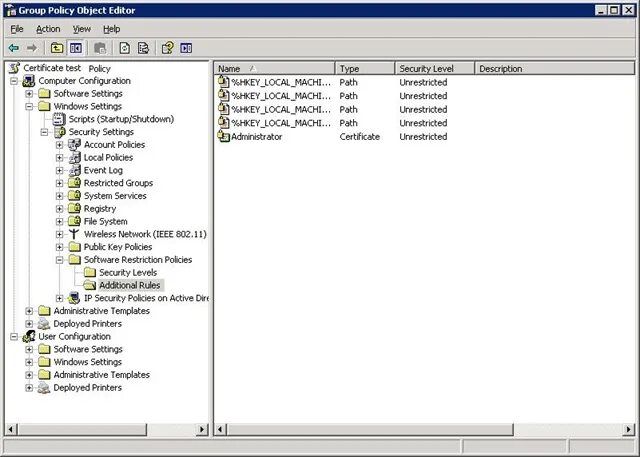Collapse the Computer Configuration node
This screenshot has height=457, width=640.
[14, 81]
